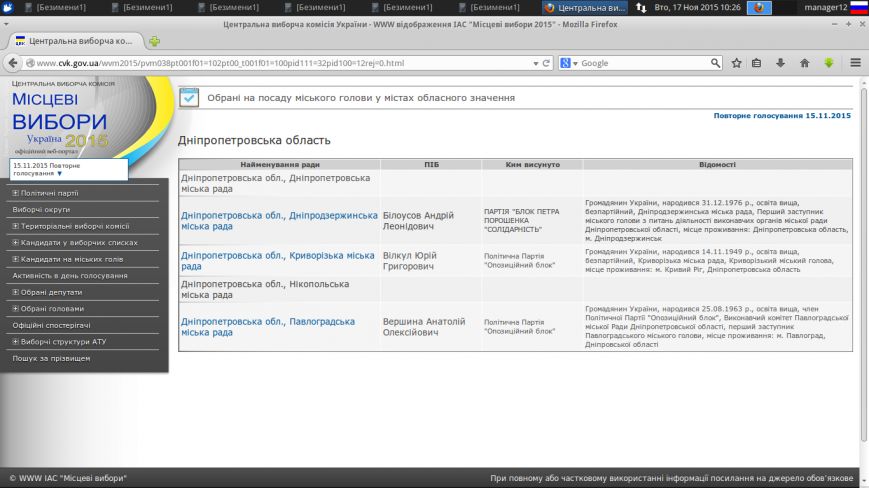The height and width of the screenshot is (488, 869).
Task: Click the Russian flag keyboard layout indicator
Action: pos(858,8)
